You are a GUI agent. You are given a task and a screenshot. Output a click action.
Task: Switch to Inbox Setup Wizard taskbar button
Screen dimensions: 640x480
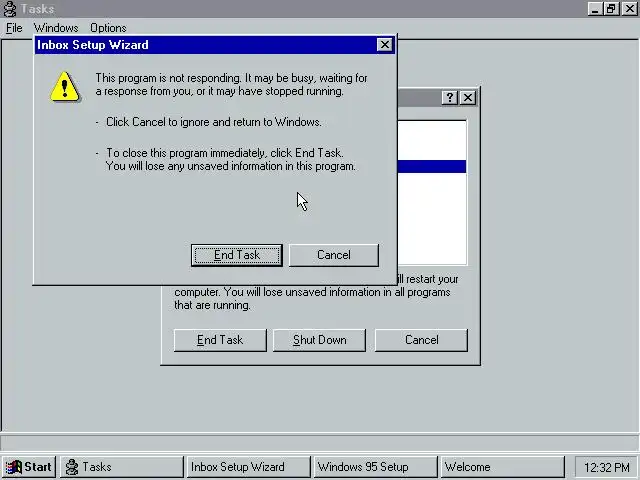tap(249, 467)
